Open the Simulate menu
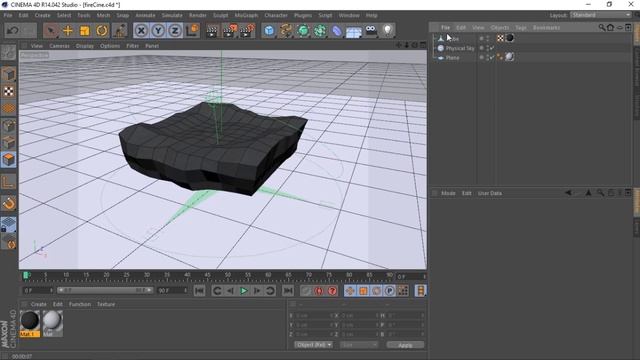This screenshot has height=360, width=640. pos(172,16)
